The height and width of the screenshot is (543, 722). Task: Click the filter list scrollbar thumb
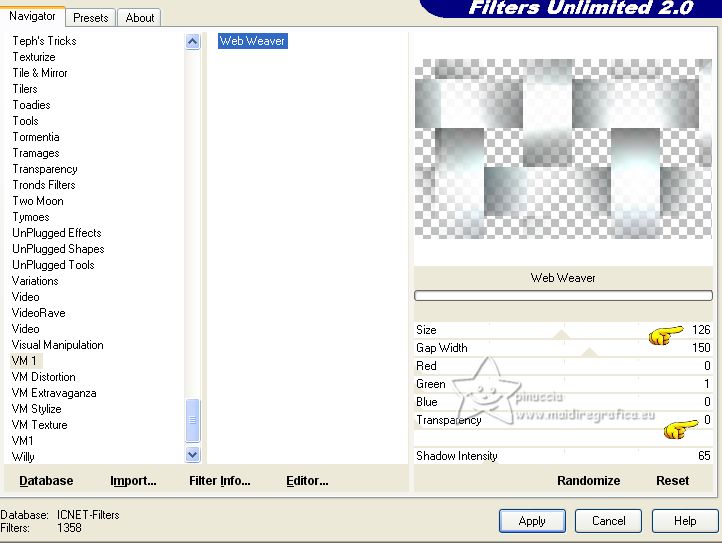pyautogui.click(x=192, y=420)
